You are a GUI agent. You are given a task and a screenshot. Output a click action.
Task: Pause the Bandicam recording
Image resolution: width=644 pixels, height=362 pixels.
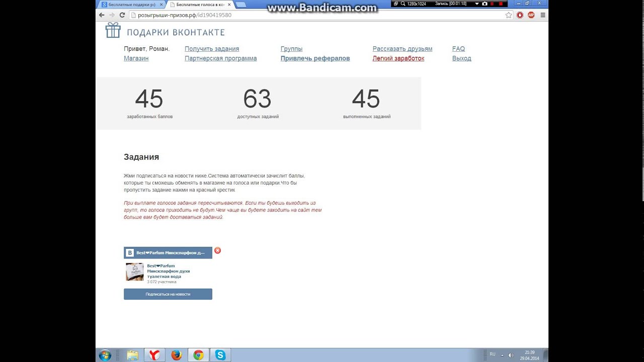pyautogui.click(x=493, y=4)
